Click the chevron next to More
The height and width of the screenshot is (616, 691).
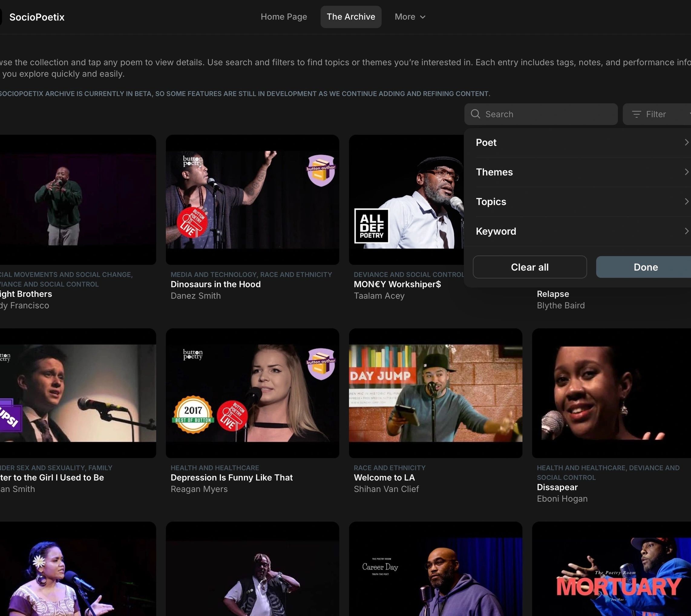423,17
